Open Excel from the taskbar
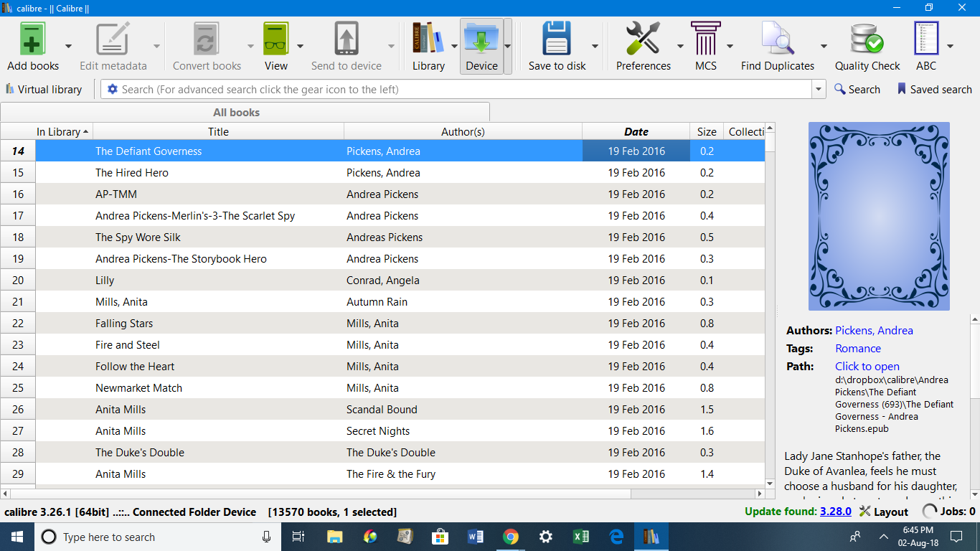This screenshot has height=551, width=980. coord(581,537)
